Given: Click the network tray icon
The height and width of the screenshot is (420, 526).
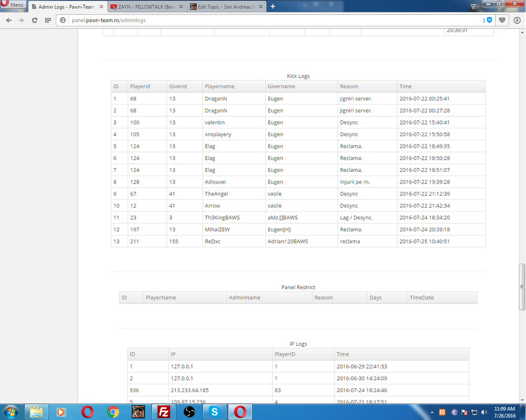Looking at the screenshot, I should (474, 412).
